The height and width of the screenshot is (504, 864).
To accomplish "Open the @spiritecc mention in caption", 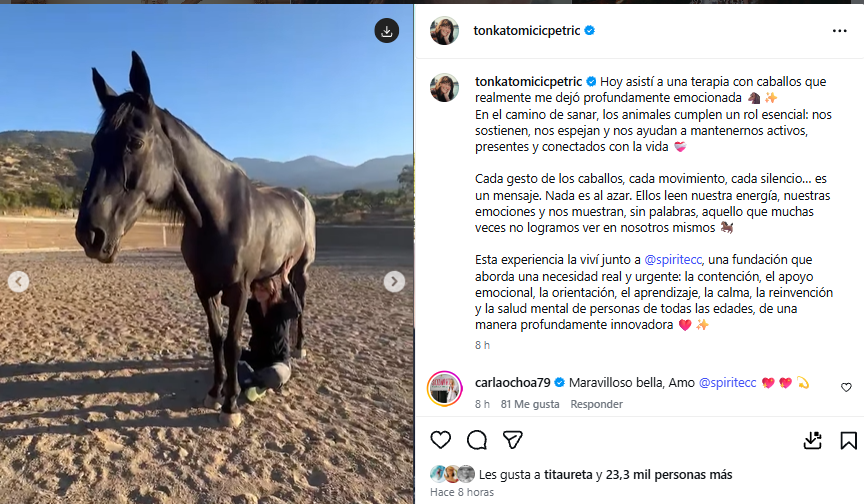I will (673, 259).
